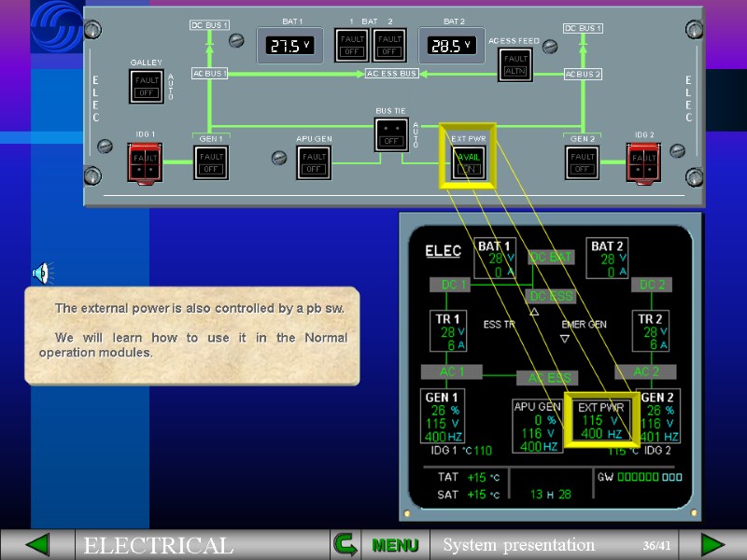
Task: Open the BAT voltage display between FAULT switches
Action: (x=289, y=44)
